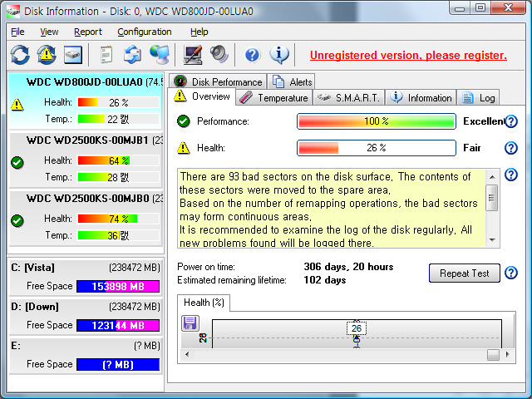The height and width of the screenshot is (399, 532).
Task: Select the D: [Down] partition entry
Action: click(86, 316)
